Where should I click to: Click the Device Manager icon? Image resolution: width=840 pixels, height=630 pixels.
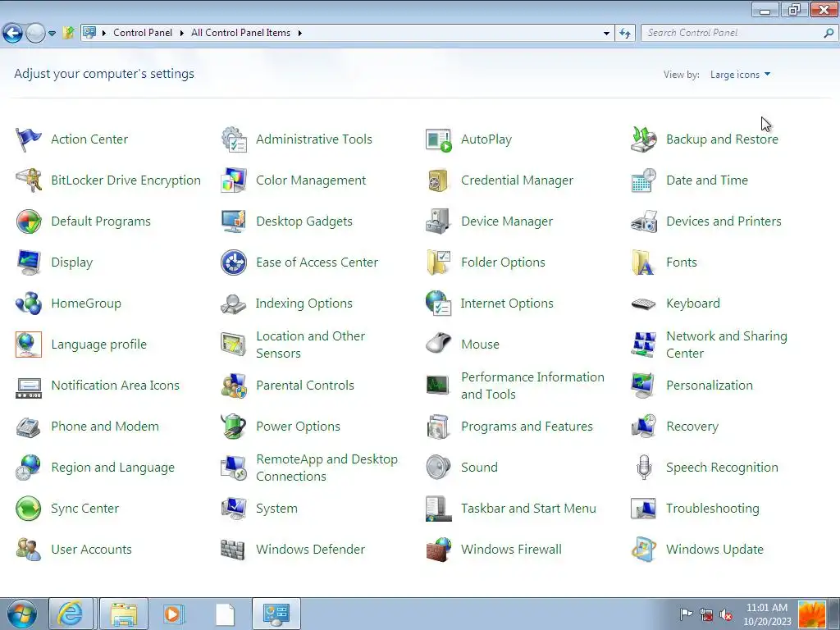pyautogui.click(x=438, y=221)
